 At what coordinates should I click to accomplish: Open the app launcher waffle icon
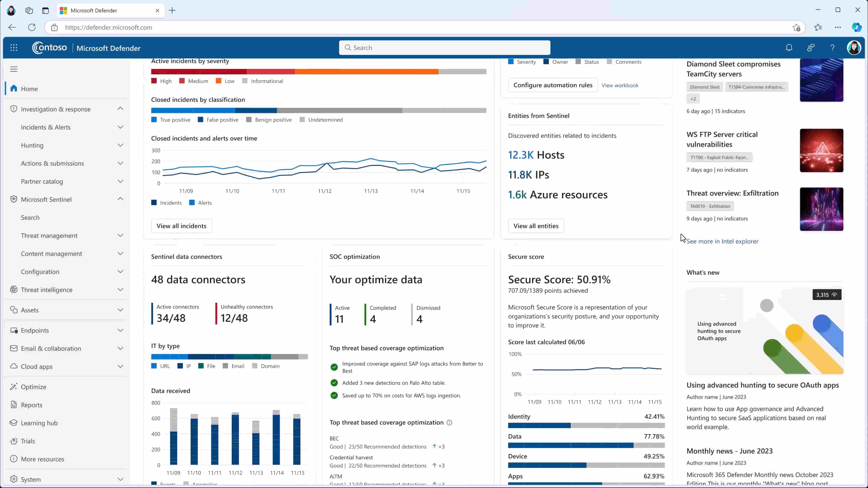pos(14,48)
